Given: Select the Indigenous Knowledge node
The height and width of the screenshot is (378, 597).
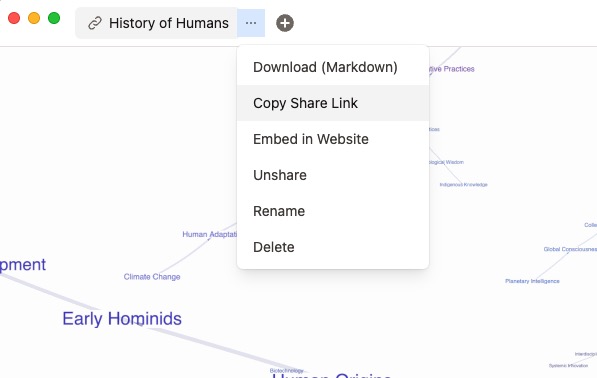Looking at the screenshot, I should pos(463,185).
